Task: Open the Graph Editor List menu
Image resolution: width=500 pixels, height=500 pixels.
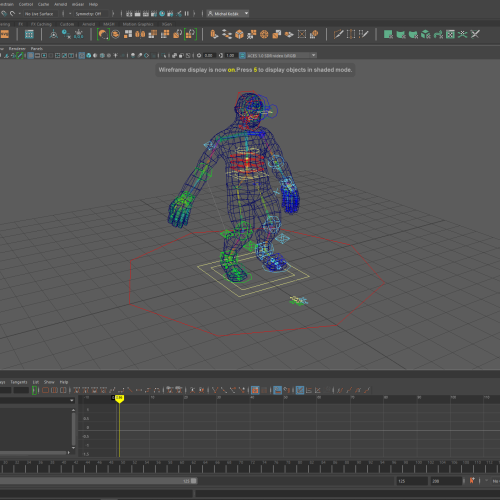Action: (x=36, y=382)
